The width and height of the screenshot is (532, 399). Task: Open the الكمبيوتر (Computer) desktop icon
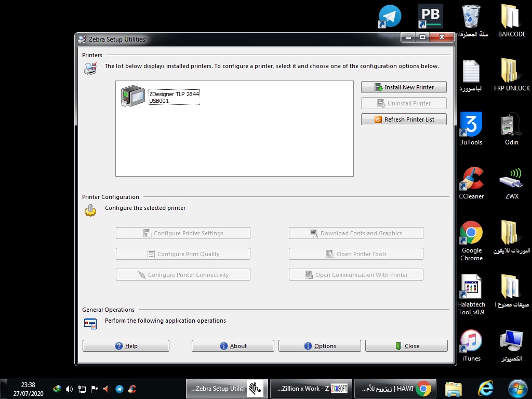pos(512,345)
